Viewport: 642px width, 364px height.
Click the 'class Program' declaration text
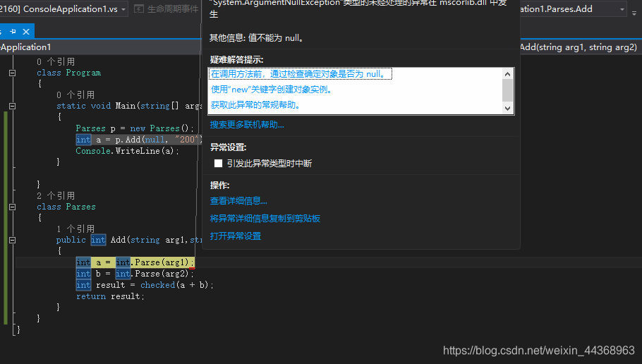69,73
